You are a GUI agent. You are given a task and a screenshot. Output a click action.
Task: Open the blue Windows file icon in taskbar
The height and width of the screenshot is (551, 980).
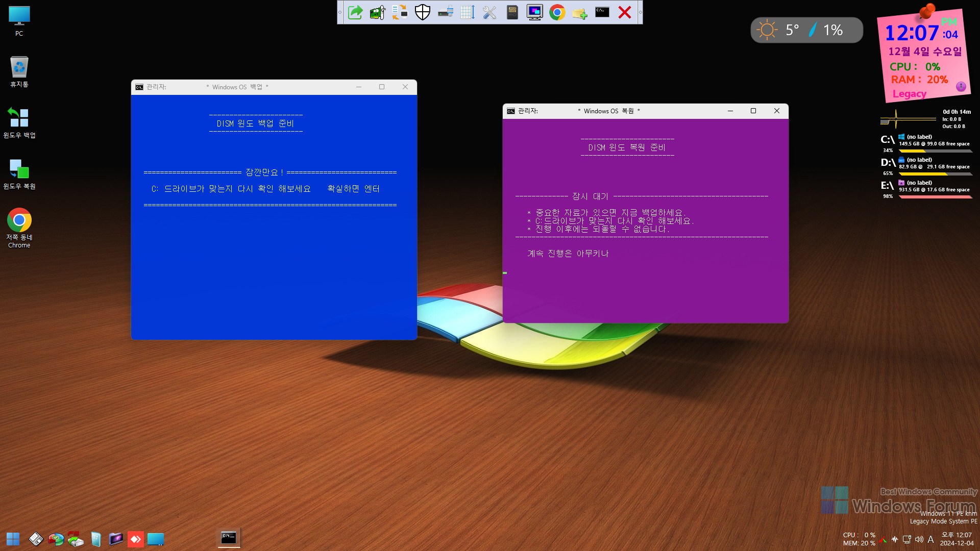point(95,539)
